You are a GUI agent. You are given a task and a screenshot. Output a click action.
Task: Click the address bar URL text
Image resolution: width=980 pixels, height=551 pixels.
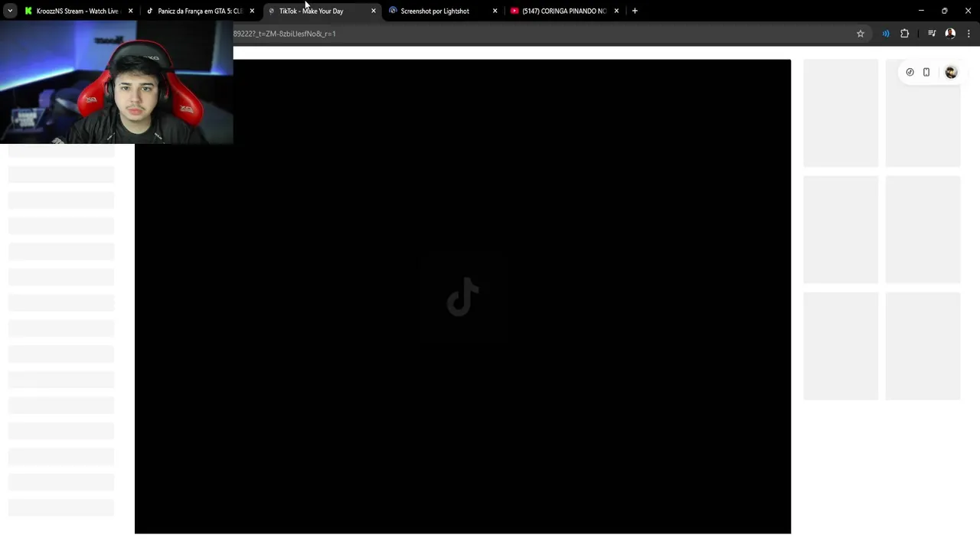(284, 34)
